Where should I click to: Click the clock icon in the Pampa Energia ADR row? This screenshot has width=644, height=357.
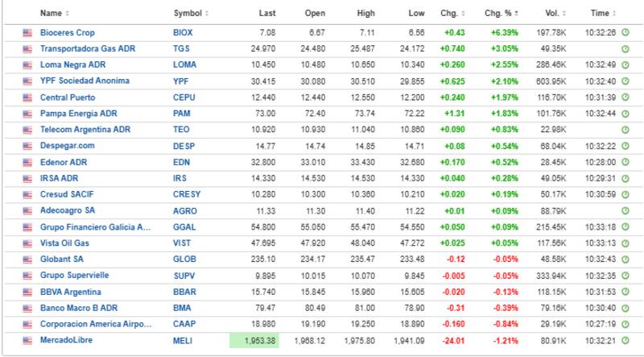click(625, 114)
